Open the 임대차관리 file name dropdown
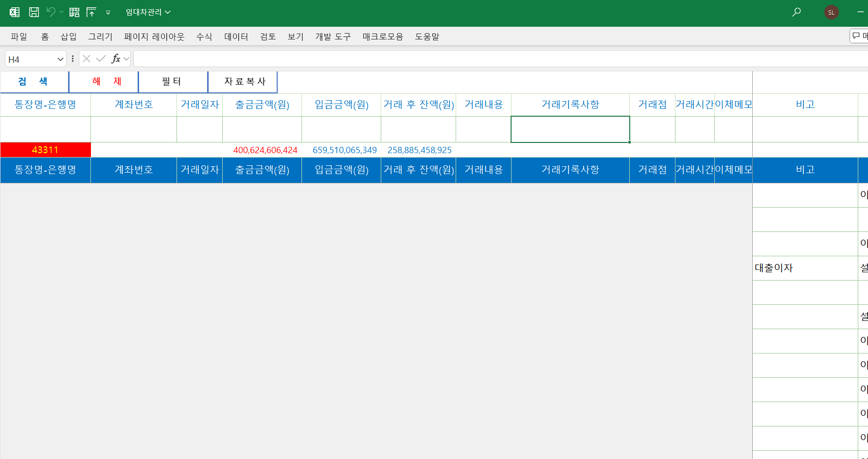The width and height of the screenshot is (868, 459). (x=148, y=12)
